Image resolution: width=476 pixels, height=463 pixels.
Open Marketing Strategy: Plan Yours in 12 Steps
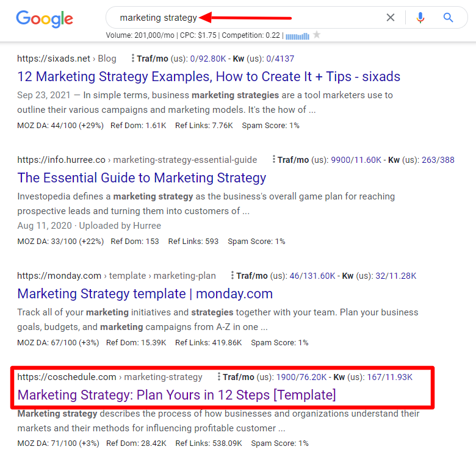177,395
